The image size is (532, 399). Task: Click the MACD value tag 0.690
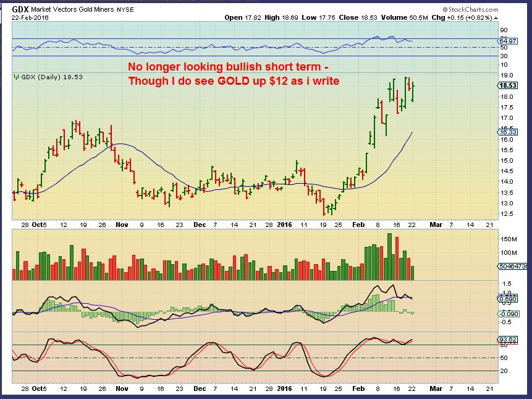tap(508, 299)
